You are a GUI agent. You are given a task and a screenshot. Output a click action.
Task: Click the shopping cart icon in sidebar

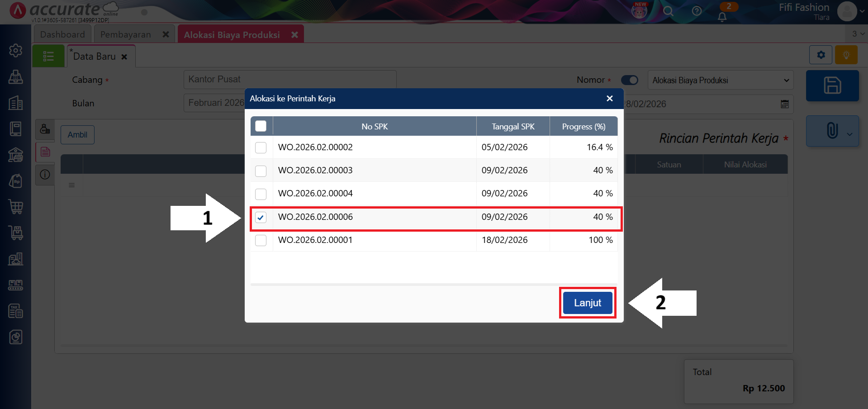[x=16, y=207]
